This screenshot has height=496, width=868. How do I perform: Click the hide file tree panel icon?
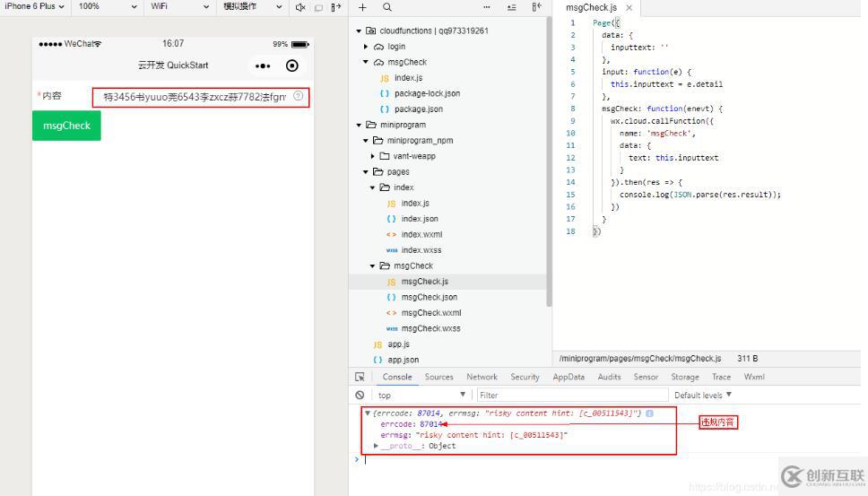pos(536,7)
